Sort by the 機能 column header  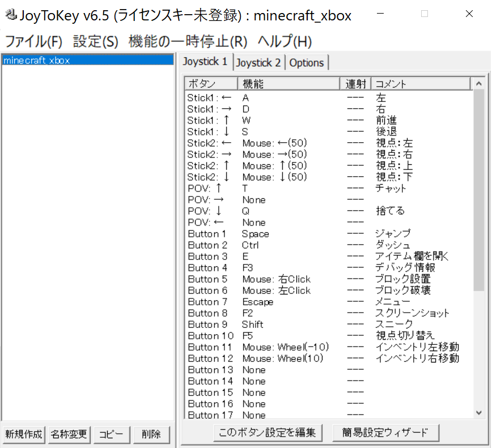[289, 84]
